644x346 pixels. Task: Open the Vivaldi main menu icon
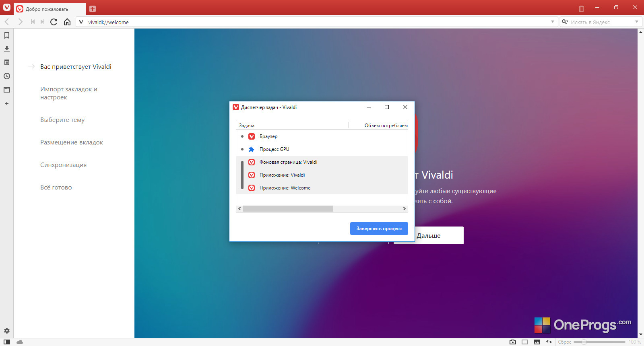click(x=7, y=7)
